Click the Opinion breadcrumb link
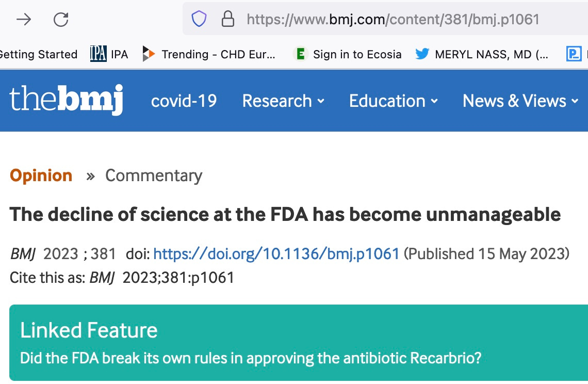588x384 pixels. (x=41, y=175)
